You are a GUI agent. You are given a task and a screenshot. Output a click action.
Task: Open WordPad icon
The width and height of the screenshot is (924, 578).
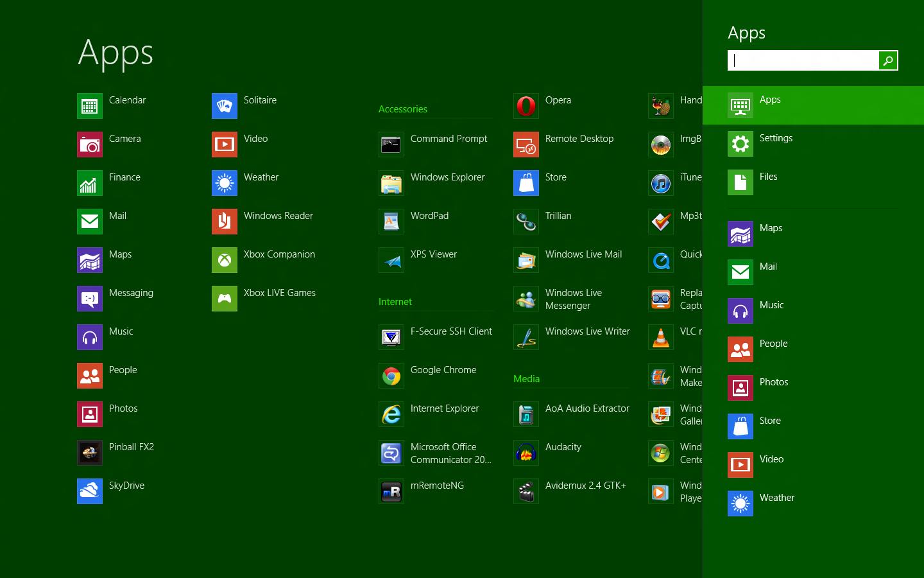tap(391, 222)
